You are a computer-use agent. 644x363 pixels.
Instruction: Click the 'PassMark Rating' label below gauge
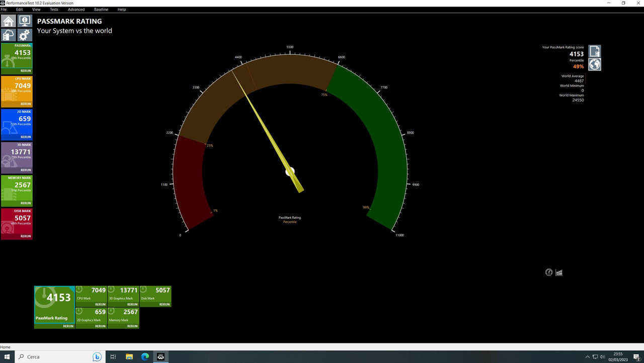[290, 218]
